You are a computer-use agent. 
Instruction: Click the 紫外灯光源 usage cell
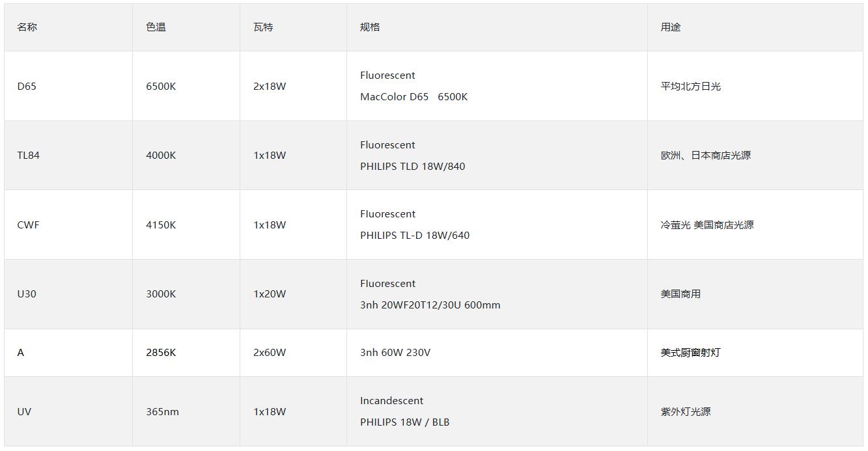(x=686, y=412)
